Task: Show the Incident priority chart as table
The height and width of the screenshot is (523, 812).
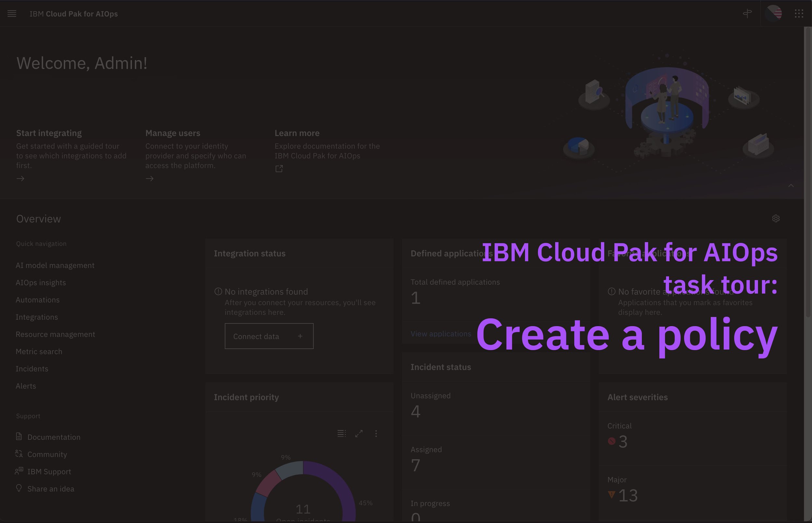Action: (341, 433)
